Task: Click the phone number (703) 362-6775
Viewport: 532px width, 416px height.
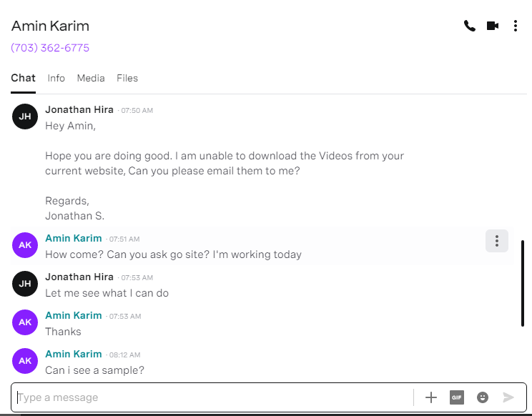Action: (50, 48)
